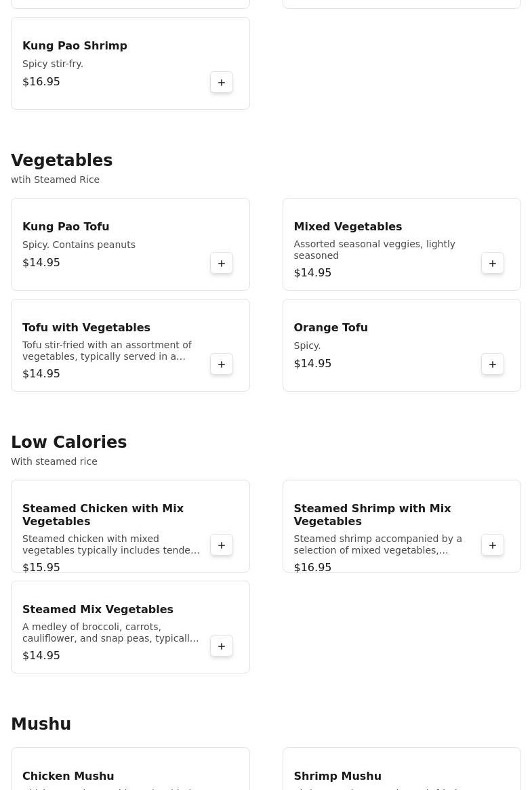Click the Low Calories section heading
The width and height of the screenshot is (532, 790).
[68, 442]
